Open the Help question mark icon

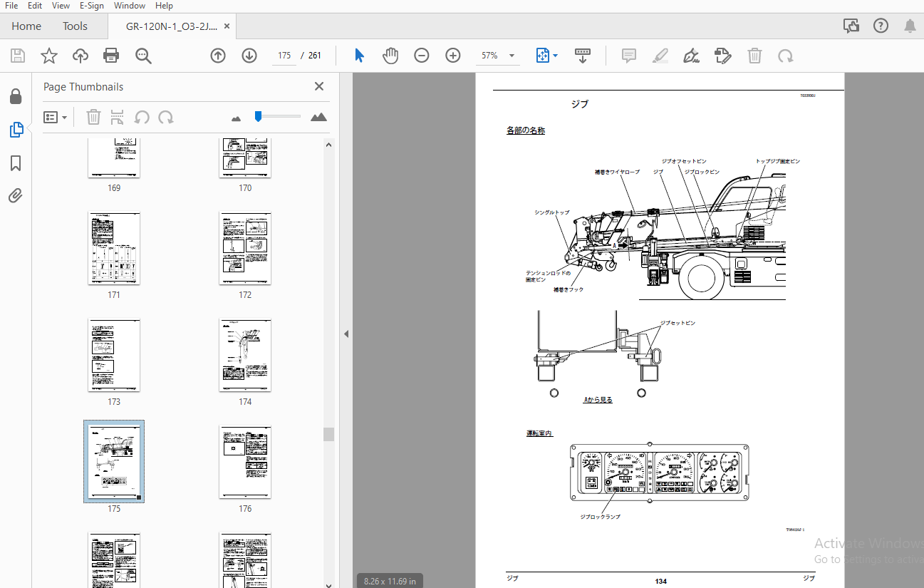pyautogui.click(x=881, y=26)
